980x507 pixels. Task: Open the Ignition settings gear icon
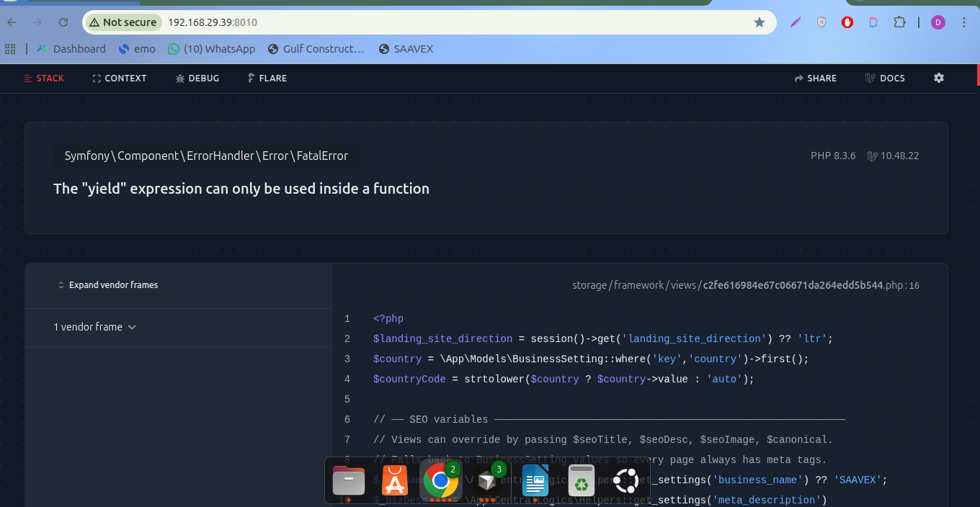point(938,78)
